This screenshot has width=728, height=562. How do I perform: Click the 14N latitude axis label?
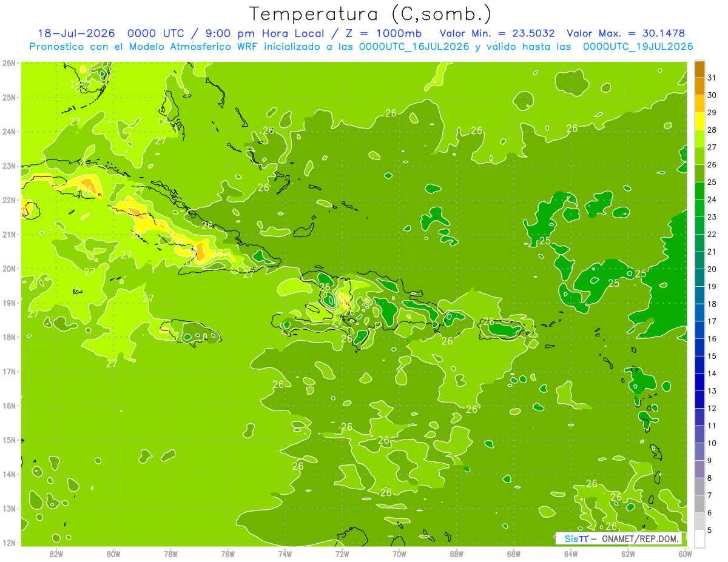tap(8, 473)
